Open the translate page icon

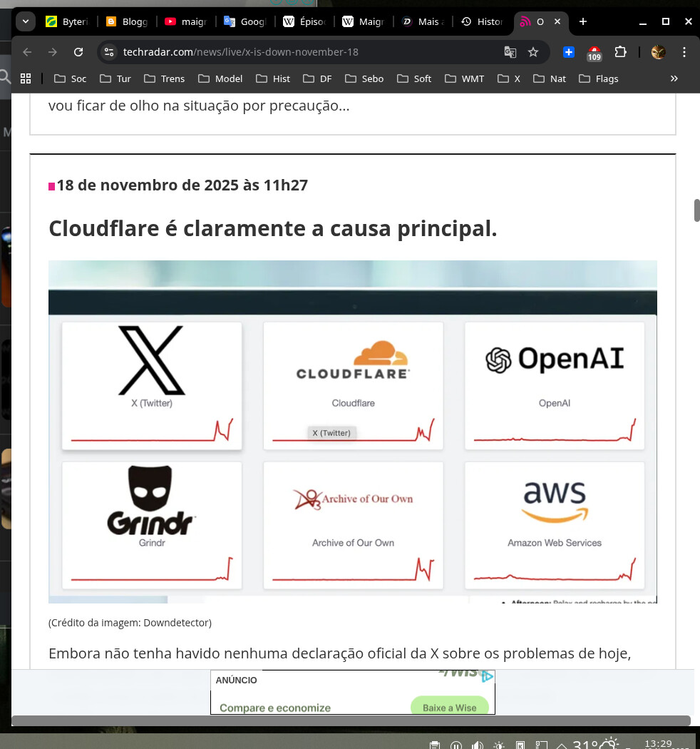click(510, 52)
